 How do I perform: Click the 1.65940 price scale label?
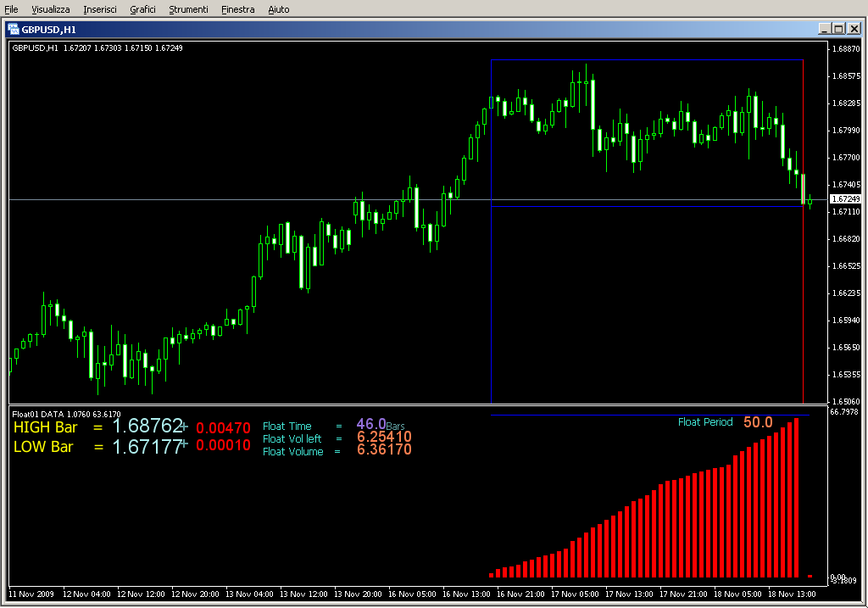pos(847,320)
